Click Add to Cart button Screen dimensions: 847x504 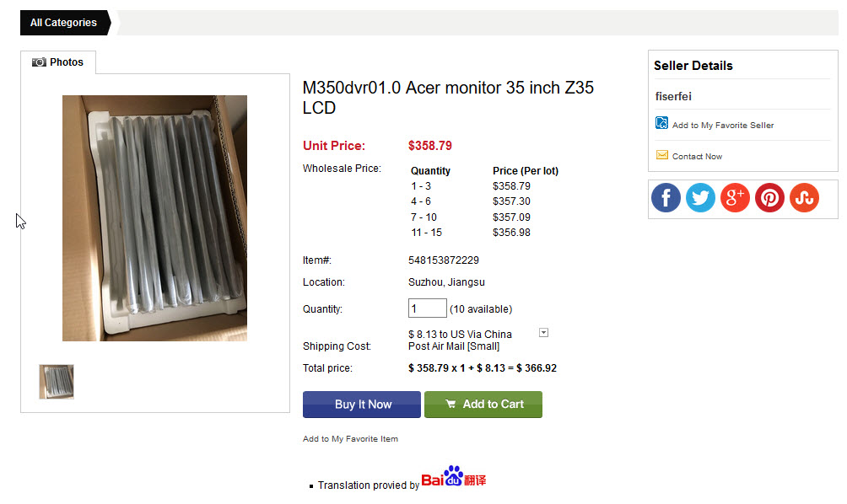point(483,405)
